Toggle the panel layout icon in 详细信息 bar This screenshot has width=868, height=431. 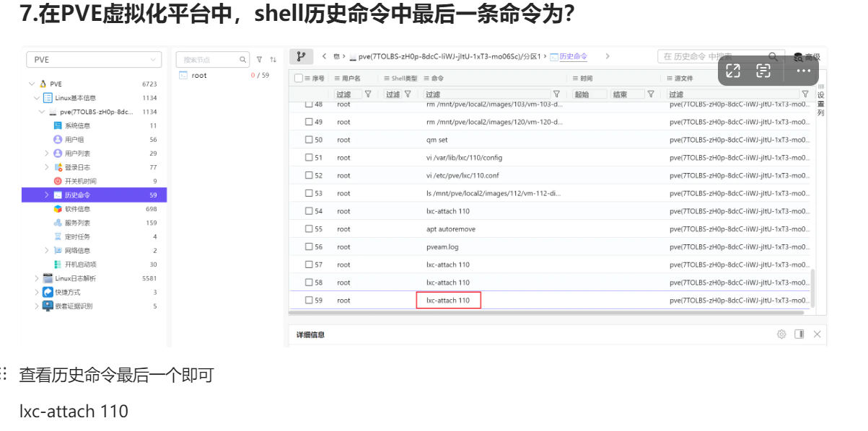799,334
